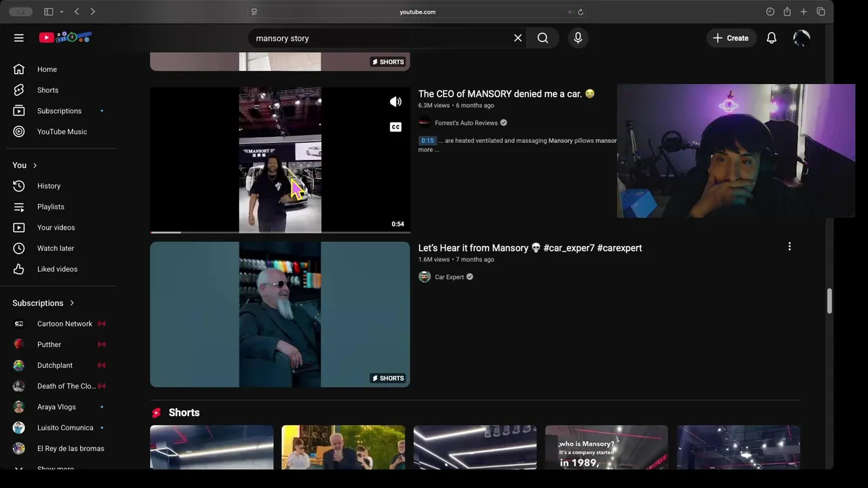Open 'Let's Hear it from Mansory' title
The height and width of the screenshot is (488, 868).
[530, 248]
